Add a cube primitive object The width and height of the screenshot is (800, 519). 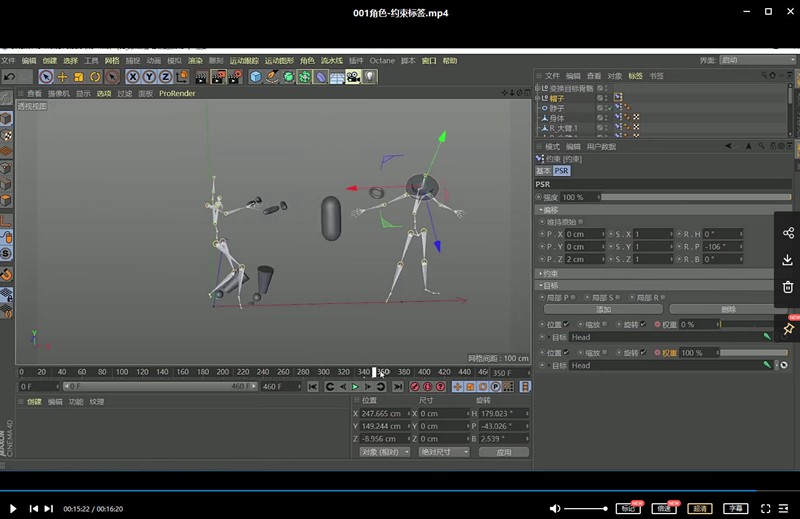click(256, 77)
